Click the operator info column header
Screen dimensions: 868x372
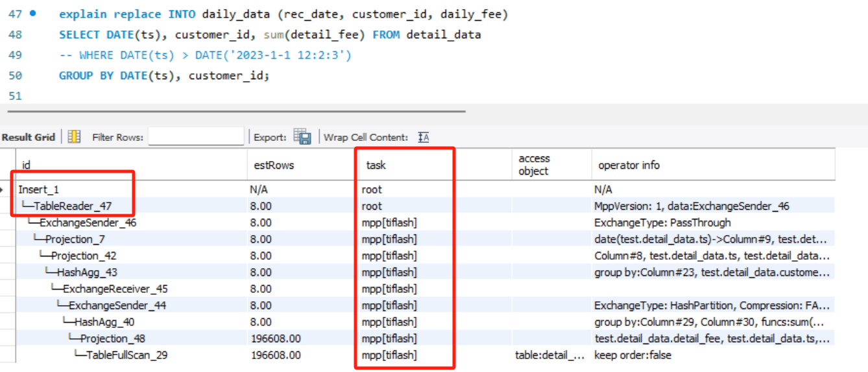628,165
